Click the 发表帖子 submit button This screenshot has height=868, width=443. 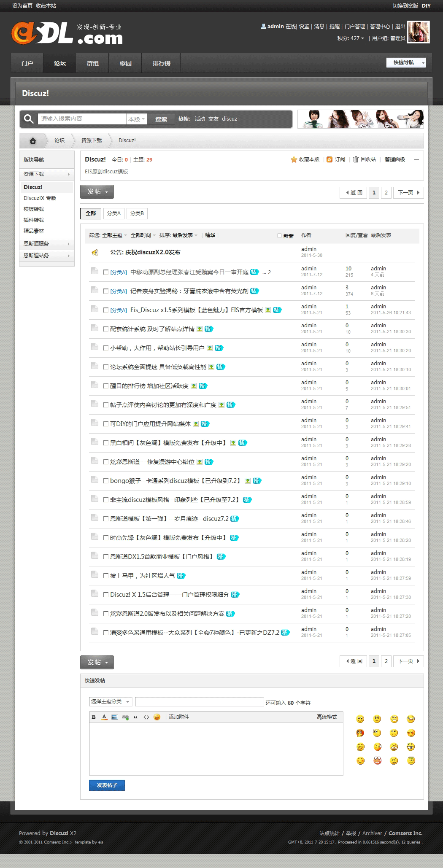point(107,785)
